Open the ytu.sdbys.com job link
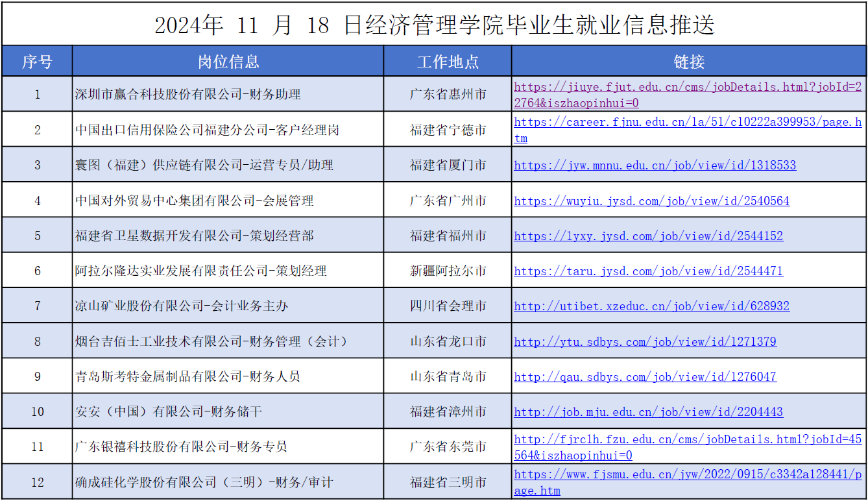The image size is (868, 501). pyautogui.click(x=645, y=341)
